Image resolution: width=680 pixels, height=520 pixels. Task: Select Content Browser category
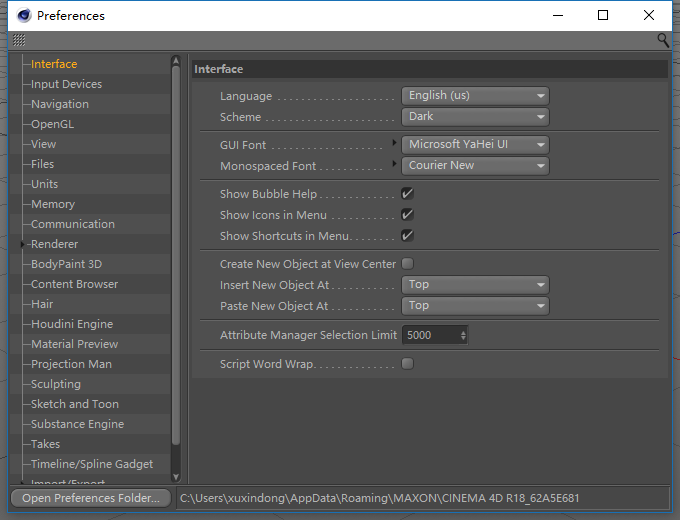(75, 284)
